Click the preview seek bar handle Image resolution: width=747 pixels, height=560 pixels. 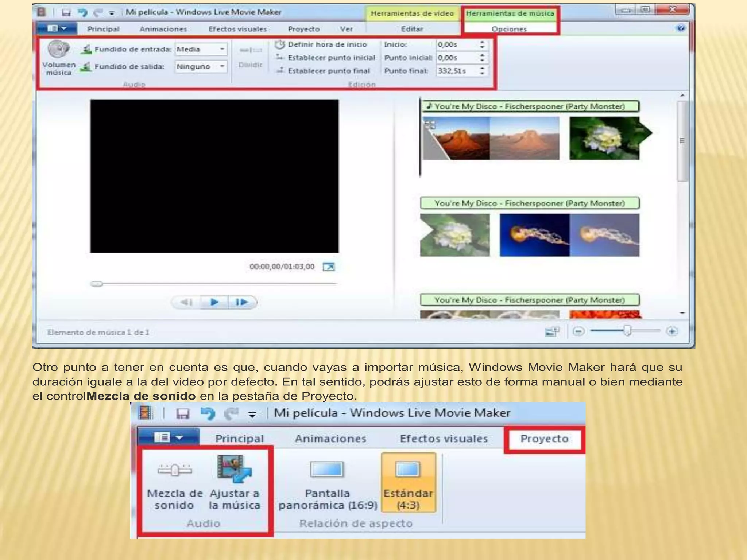click(97, 284)
